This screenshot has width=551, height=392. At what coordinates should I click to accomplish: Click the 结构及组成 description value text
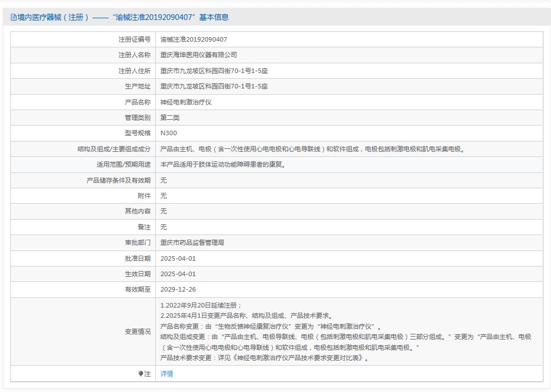coord(313,149)
